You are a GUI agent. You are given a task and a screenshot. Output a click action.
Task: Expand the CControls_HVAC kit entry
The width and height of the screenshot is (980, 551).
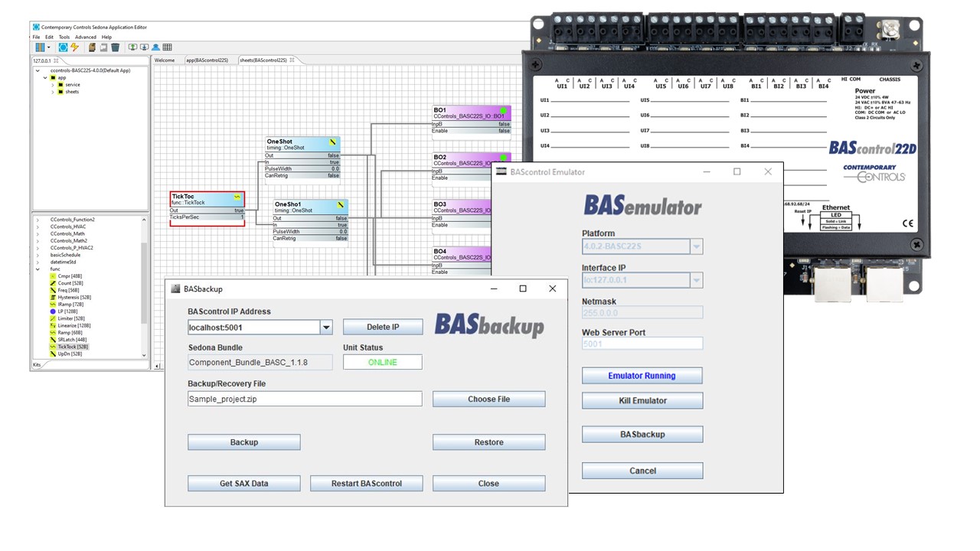38,227
